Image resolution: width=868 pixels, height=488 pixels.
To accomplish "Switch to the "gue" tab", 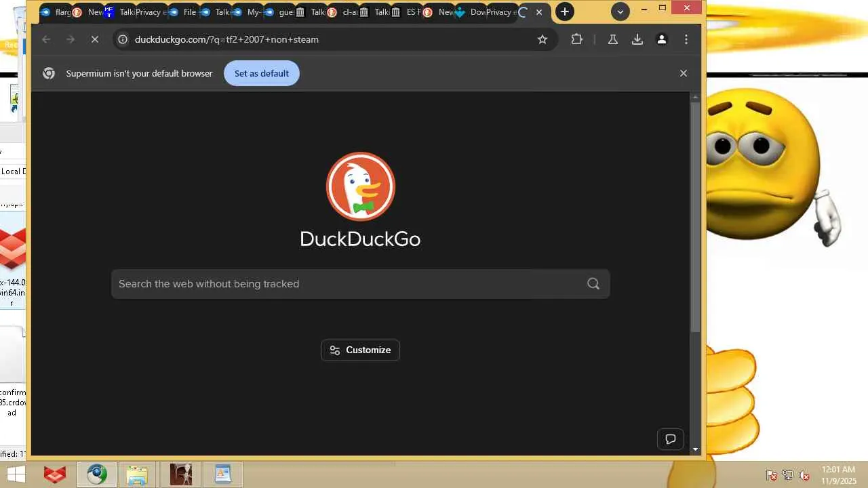I will point(279,12).
